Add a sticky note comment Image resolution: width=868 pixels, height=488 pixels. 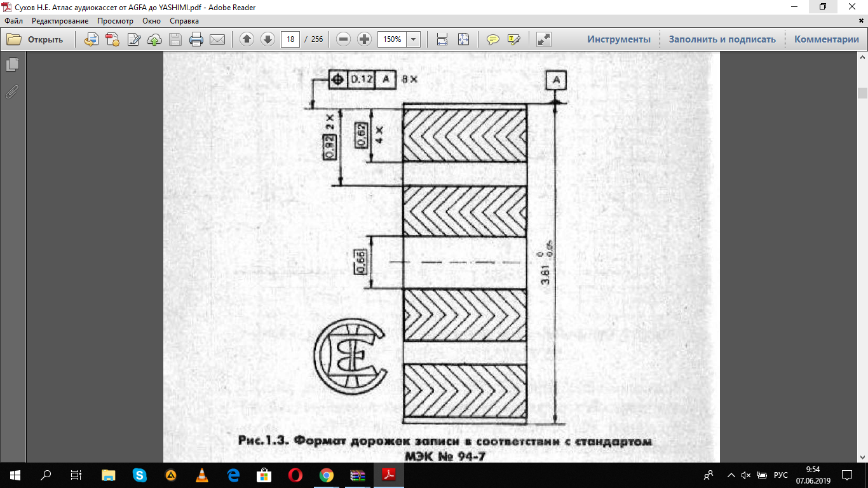pos(492,39)
